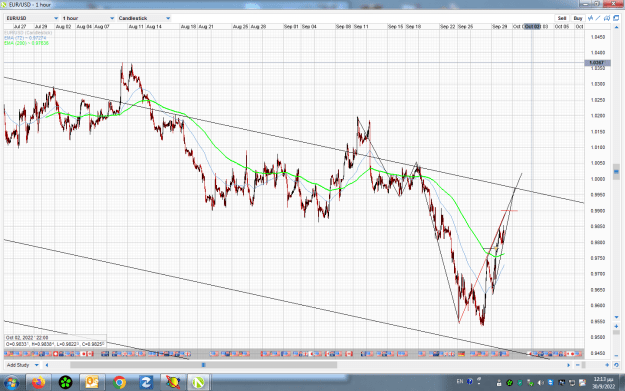This screenshot has width=625, height=391.
Task: Click the horizontal time scrollbar thumb
Action: coord(203,365)
